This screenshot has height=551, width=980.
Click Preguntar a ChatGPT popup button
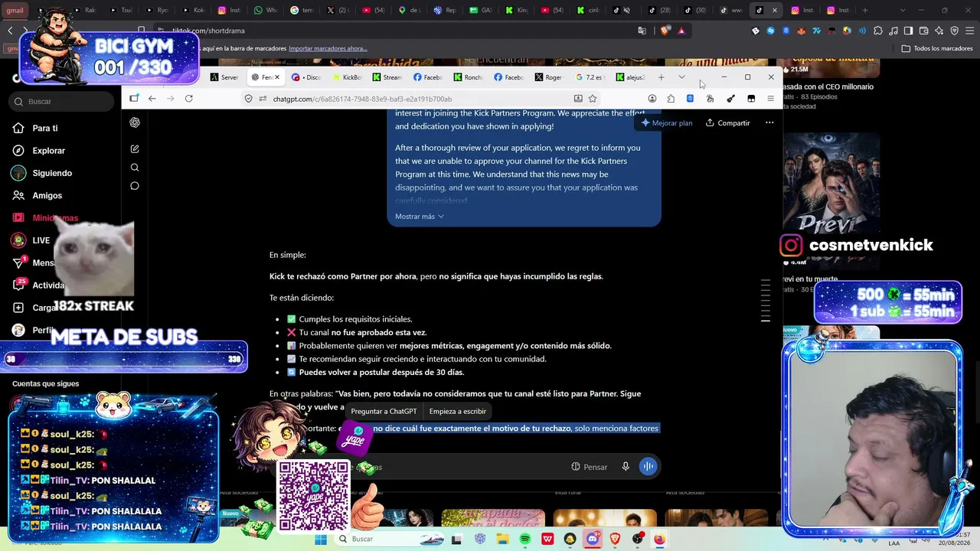[x=384, y=411]
